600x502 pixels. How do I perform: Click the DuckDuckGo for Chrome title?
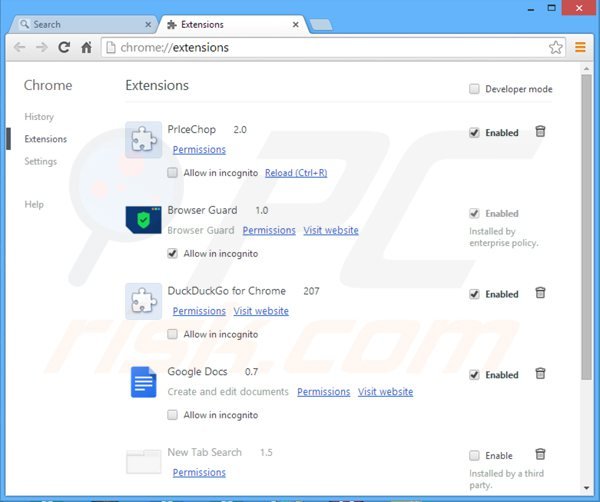pyautogui.click(x=227, y=291)
